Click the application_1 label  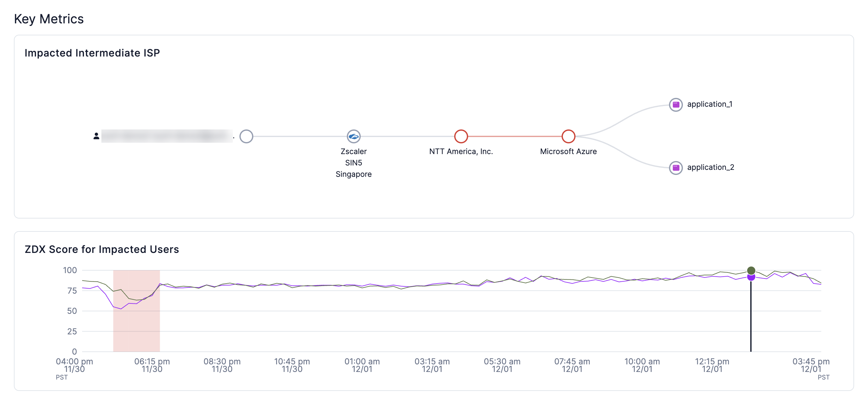pyautogui.click(x=709, y=105)
